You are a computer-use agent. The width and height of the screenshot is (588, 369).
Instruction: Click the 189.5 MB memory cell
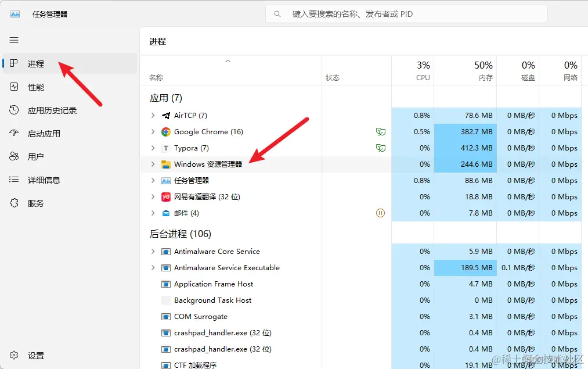point(466,268)
